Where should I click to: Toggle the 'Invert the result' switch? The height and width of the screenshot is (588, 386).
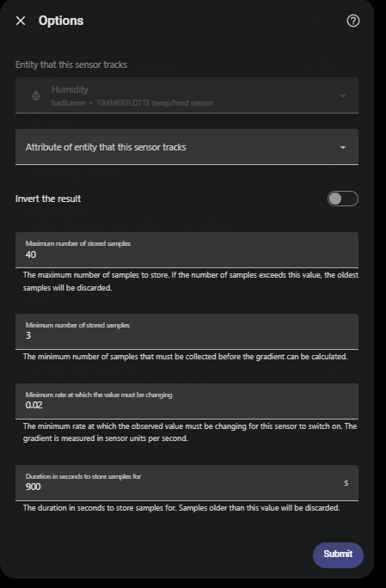click(x=343, y=199)
